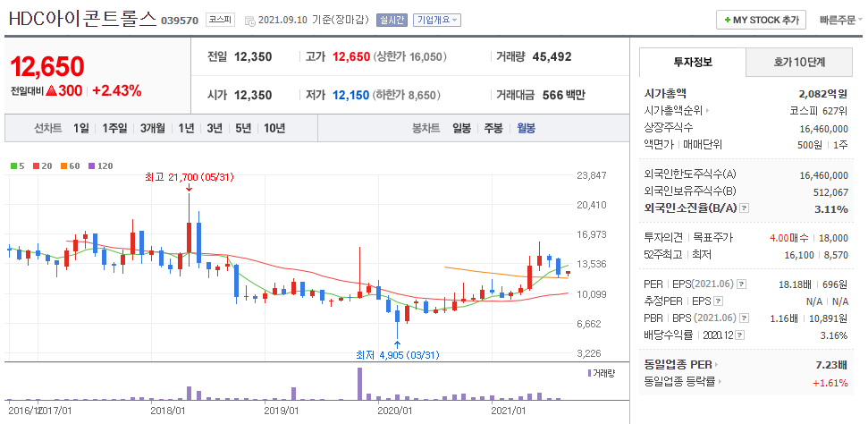Select the 1일 line chart period
The width and height of the screenshot is (868, 424).
[x=80, y=129]
